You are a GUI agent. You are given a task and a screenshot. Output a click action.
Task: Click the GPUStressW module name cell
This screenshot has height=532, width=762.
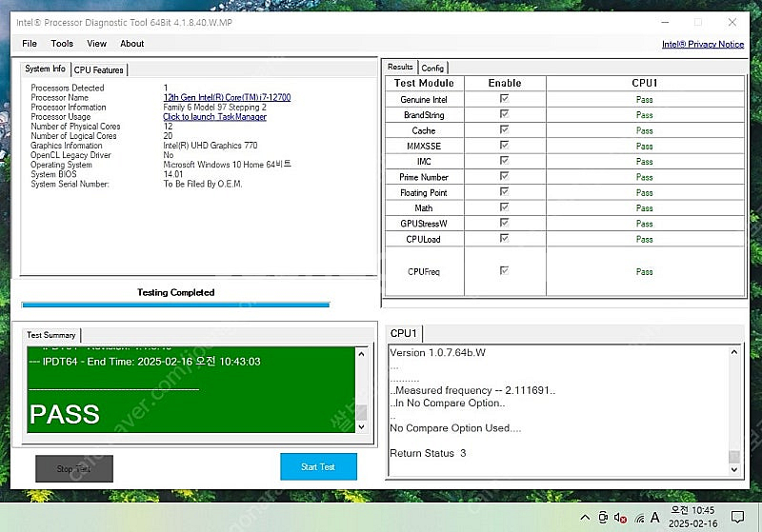(x=424, y=224)
